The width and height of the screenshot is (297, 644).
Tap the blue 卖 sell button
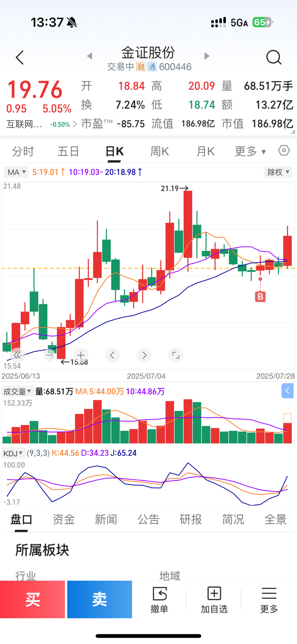100,600
